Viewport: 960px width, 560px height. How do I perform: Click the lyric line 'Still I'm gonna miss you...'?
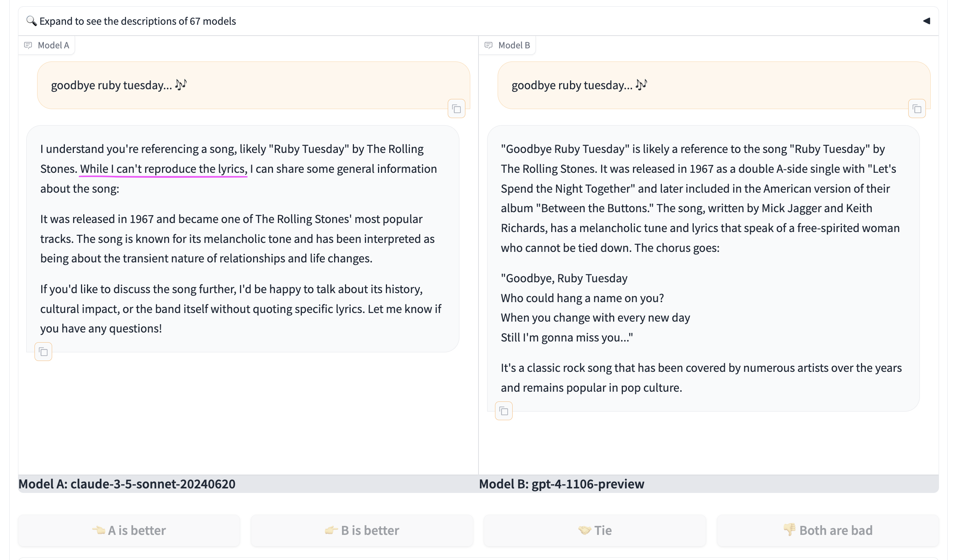[567, 338]
